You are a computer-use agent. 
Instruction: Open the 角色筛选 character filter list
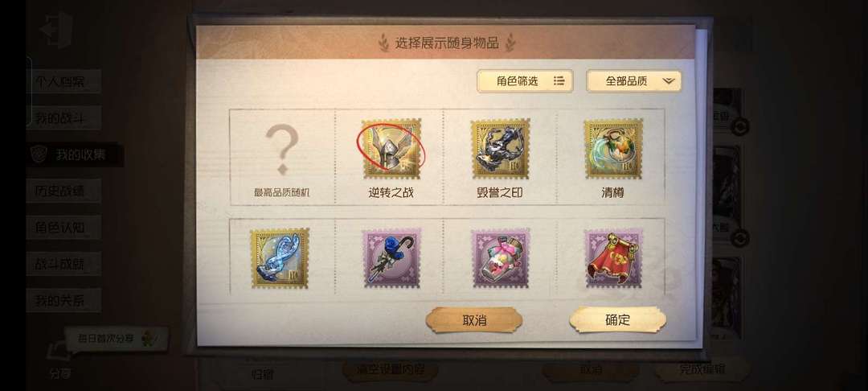525,81
